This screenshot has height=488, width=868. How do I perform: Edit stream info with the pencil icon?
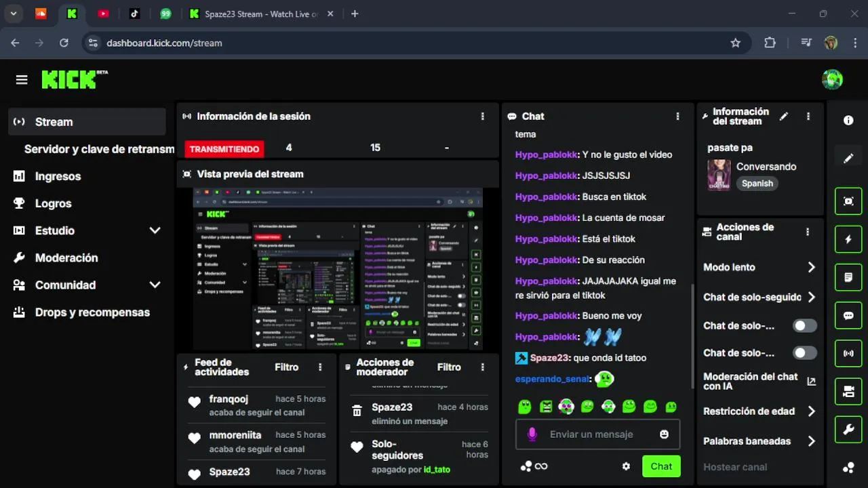coord(784,117)
